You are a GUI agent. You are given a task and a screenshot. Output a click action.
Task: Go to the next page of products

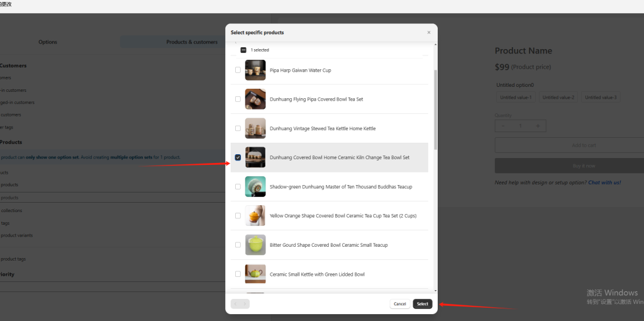[x=245, y=304]
